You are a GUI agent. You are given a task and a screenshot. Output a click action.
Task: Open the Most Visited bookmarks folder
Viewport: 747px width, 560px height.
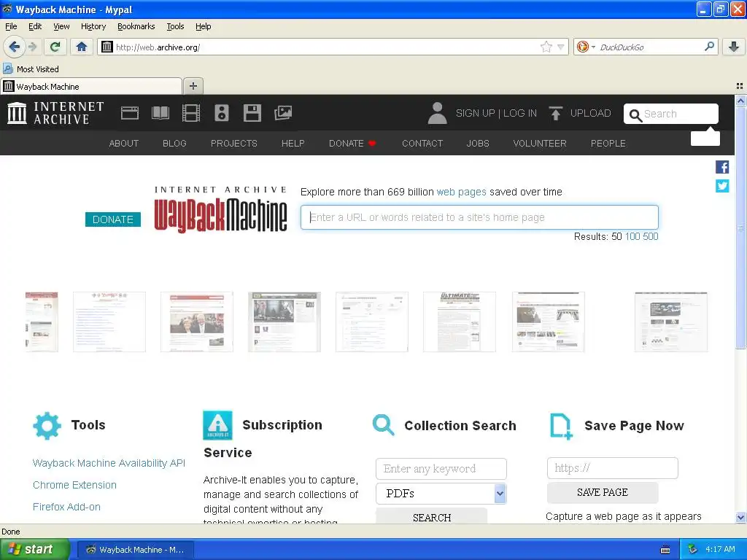pos(31,69)
